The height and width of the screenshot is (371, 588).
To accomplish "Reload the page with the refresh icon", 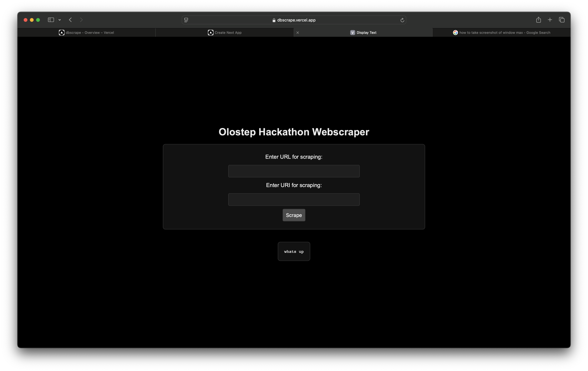I will (402, 20).
